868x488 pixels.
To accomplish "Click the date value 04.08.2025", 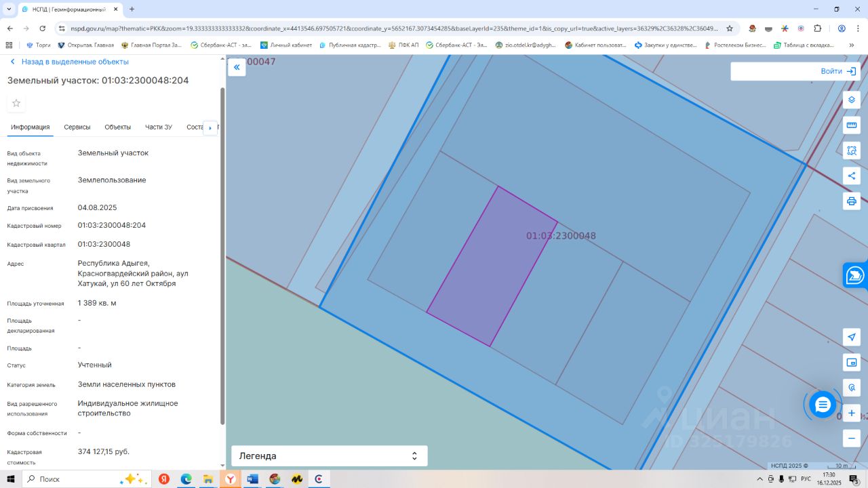I will pos(98,207).
